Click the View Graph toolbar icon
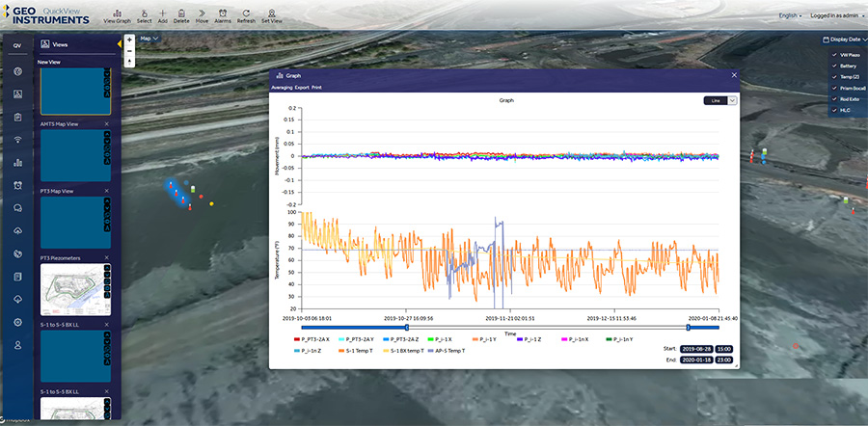Screen dimensions: 868x426 click(116, 14)
